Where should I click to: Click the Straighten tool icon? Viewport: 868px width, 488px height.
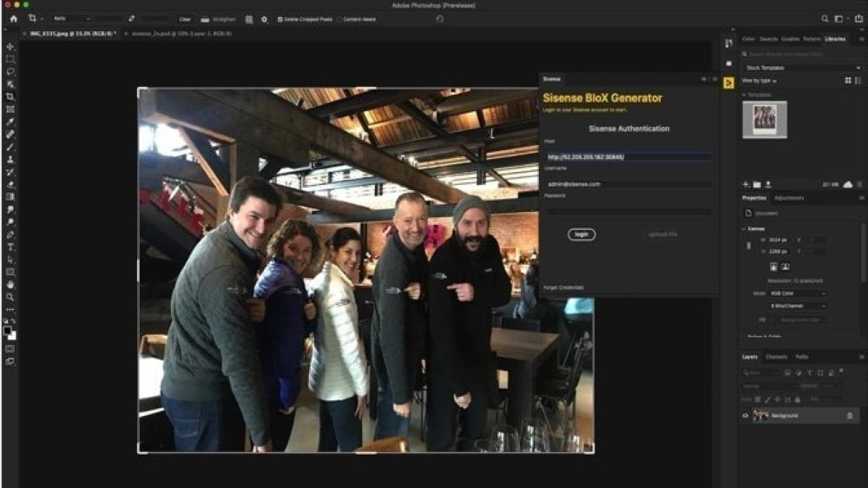(206, 18)
